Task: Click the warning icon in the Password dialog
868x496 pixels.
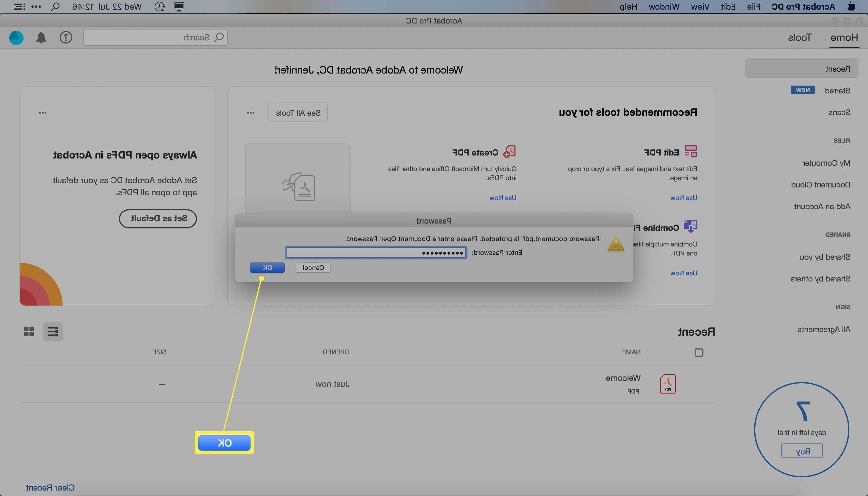Action: (x=615, y=244)
